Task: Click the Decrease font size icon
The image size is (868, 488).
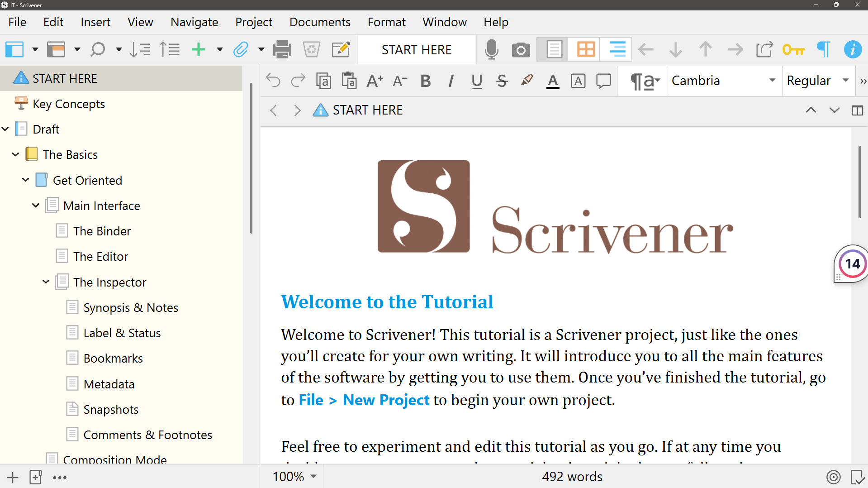Action: (x=400, y=81)
